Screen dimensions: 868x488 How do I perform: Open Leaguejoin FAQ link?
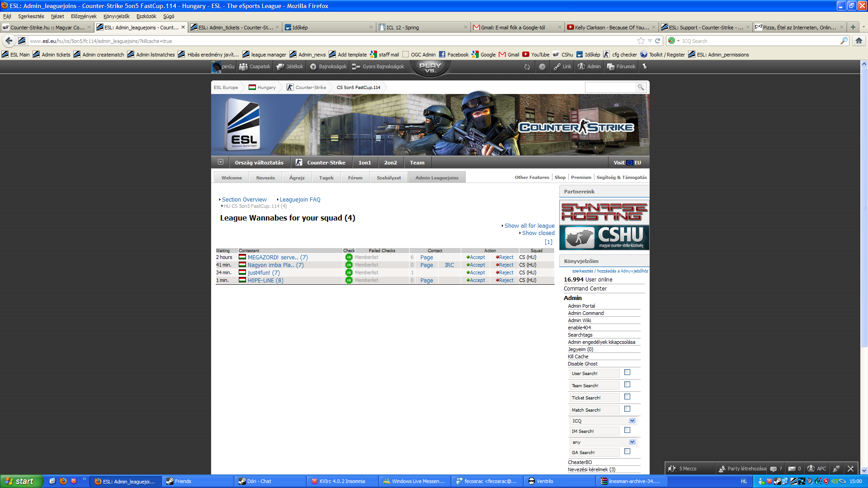(x=300, y=199)
